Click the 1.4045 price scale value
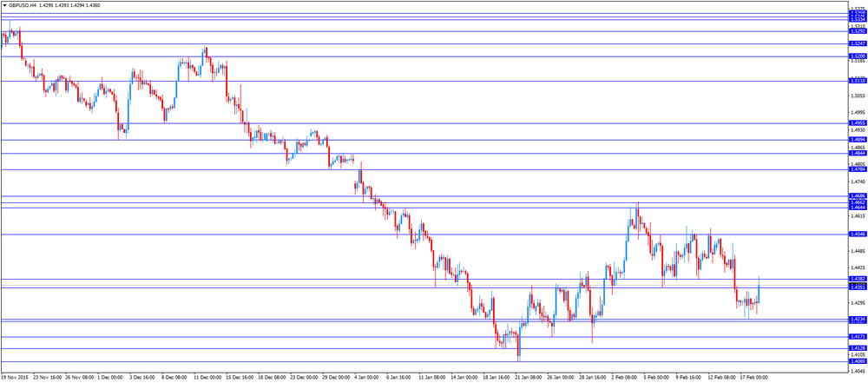The width and height of the screenshot is (868, 383). point(858,371)
